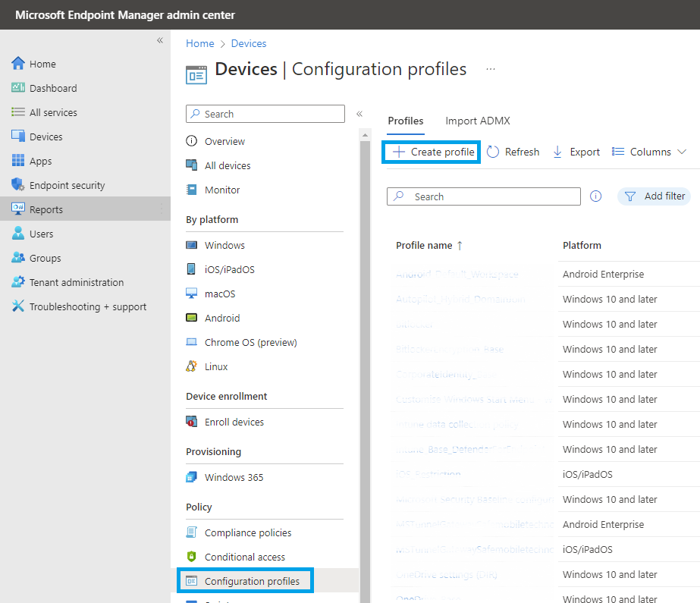The height and width of the screenshot is (603, 700).
Task: Select Windows 365 under Provisioning
Action: (x=234, y=477)
